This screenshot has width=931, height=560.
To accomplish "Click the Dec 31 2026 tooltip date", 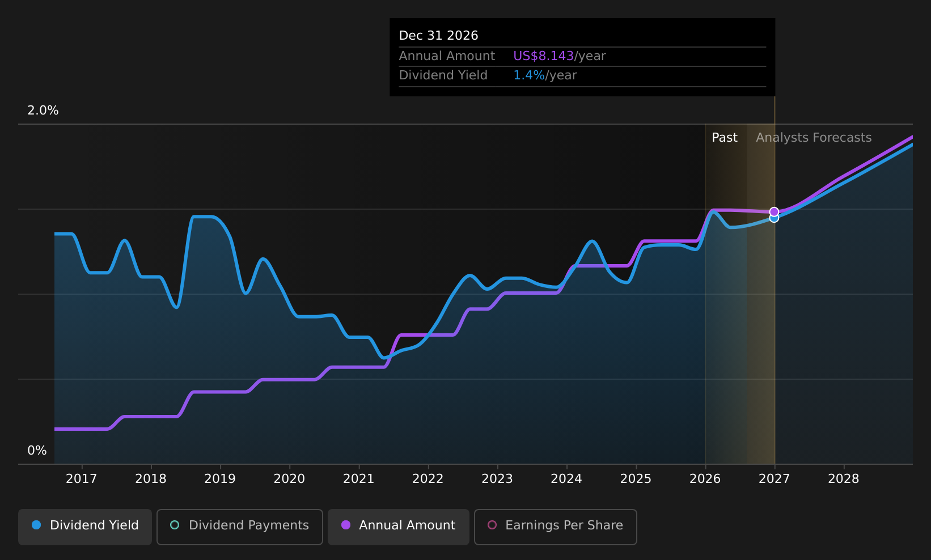I will tap(439, 36).
